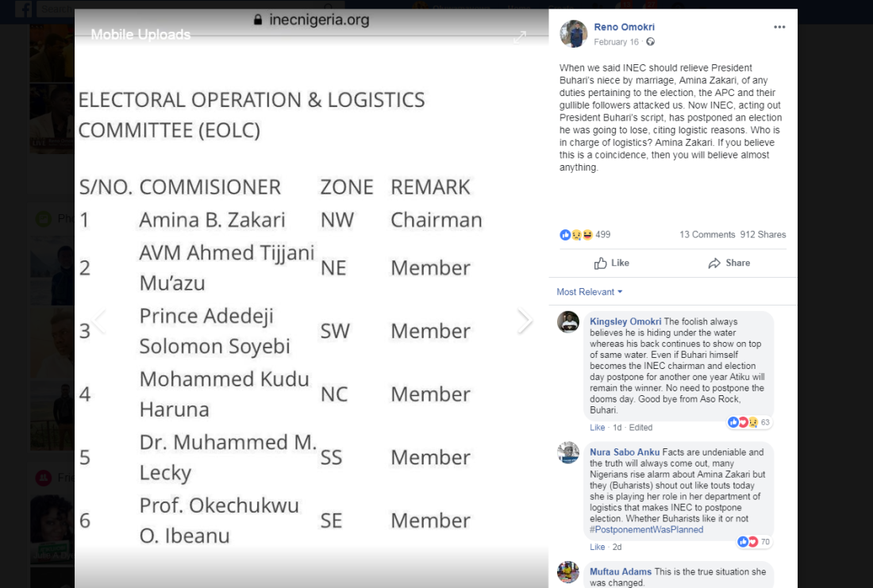The width and height of the screenshot is (873, 588).
Task: View the 912 Shares link
Action: pos(763,234)
